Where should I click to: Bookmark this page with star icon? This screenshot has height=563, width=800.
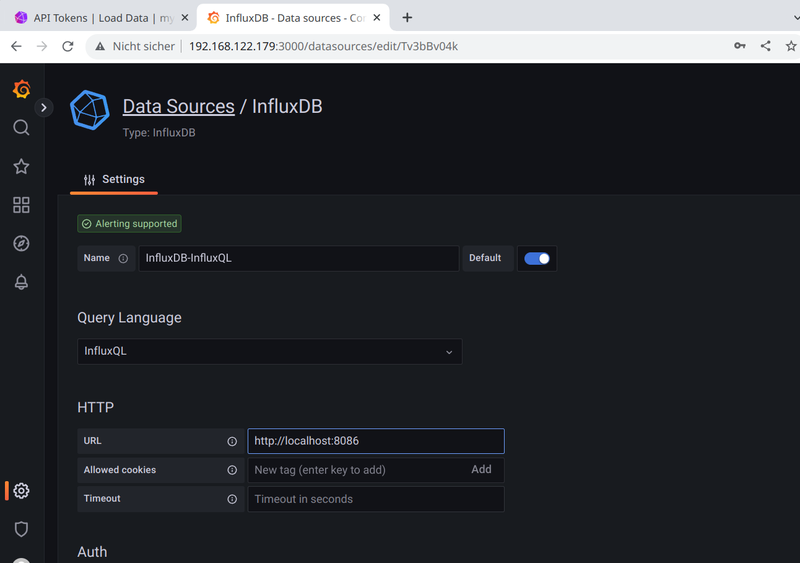point(791,46)
